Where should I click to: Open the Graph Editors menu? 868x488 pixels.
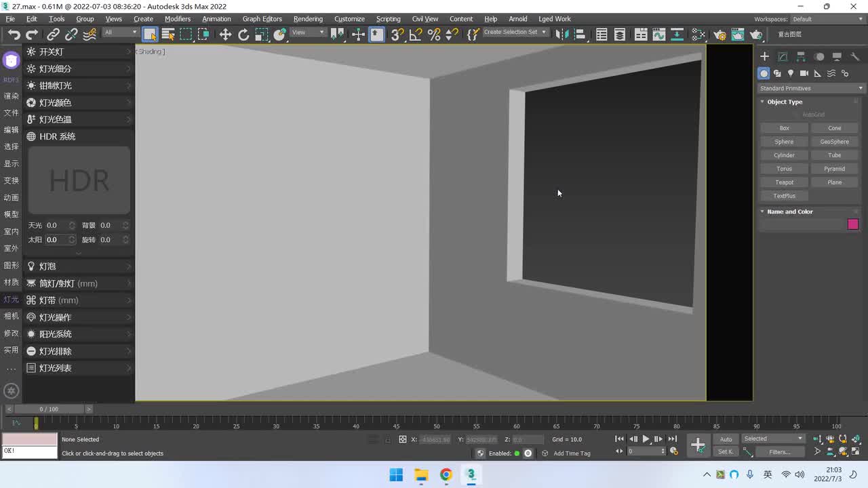262,19
